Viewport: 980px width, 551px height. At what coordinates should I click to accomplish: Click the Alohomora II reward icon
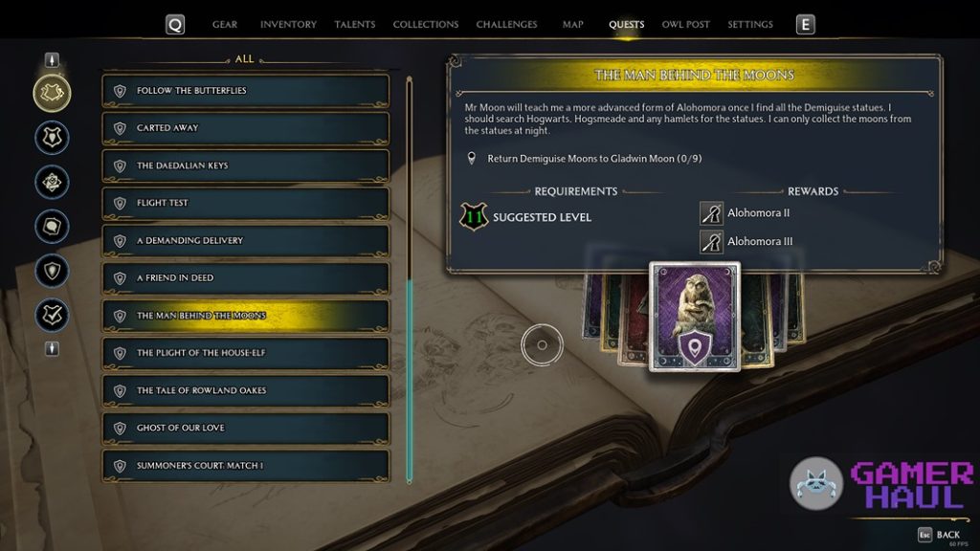(711, 213)
